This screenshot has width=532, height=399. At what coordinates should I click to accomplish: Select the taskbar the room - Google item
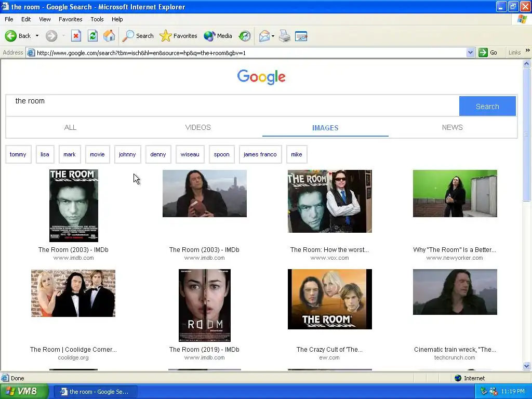[x=96, y=392]
